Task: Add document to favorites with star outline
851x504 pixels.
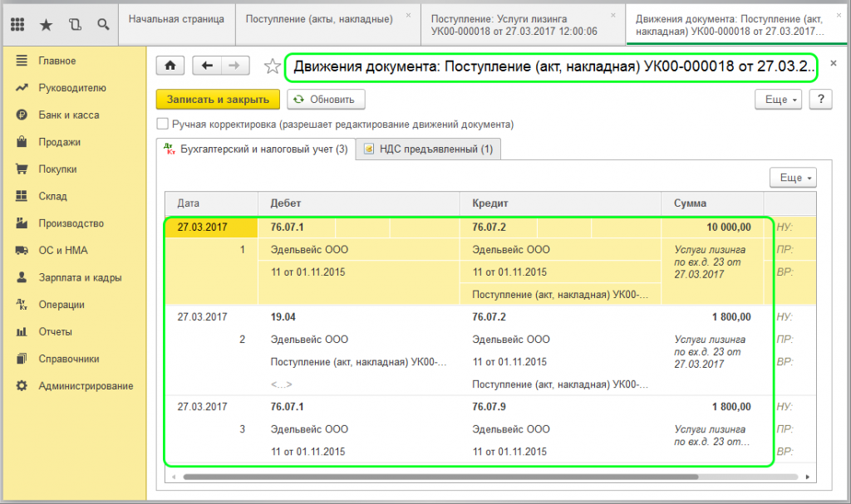Action: tap(272, 66)
